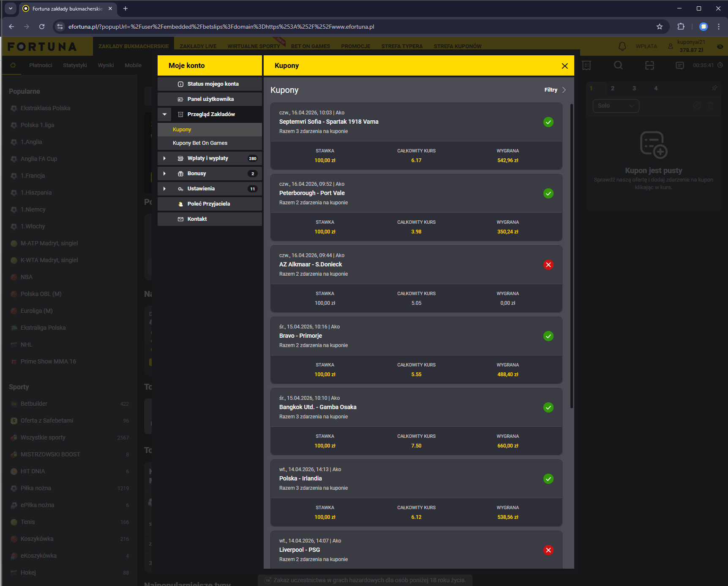728x586 pixels.
Task: Click the green won icon on Bravo - Primorje coupon
Action: (x=548, y=336)
